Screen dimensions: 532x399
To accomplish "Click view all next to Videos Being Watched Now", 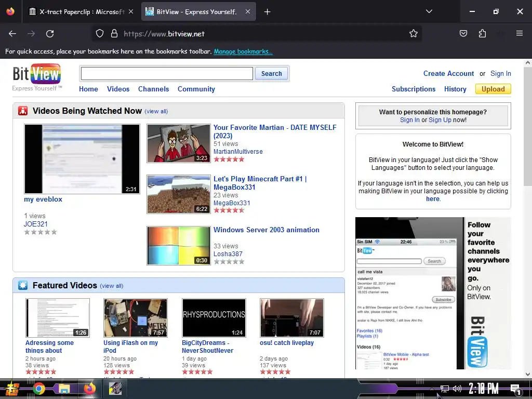I will point(156,111).
